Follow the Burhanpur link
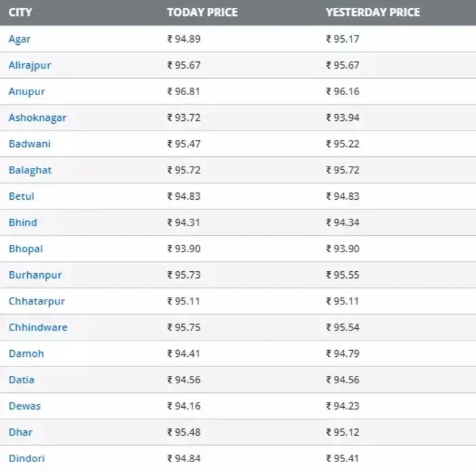476x471 pixels. pyautogui.click(x=35, y=275)
